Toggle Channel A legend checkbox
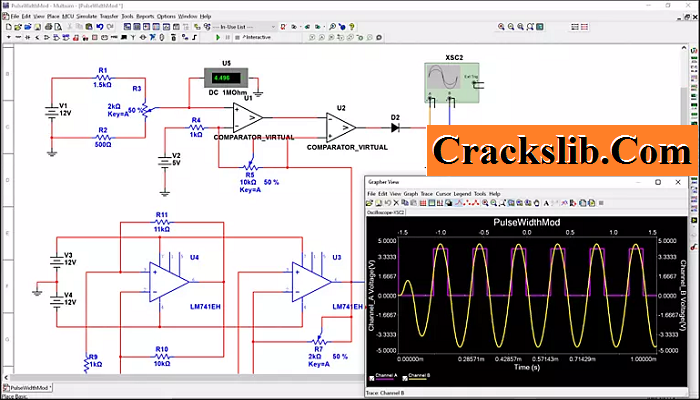This screenshot has width=700, height=400. 371,378
